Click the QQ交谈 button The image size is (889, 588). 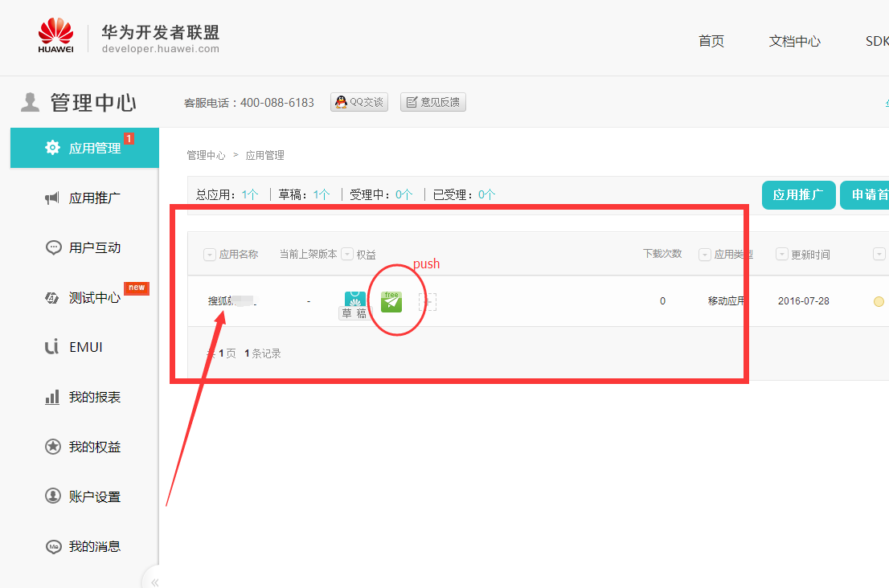pos(359,102)
